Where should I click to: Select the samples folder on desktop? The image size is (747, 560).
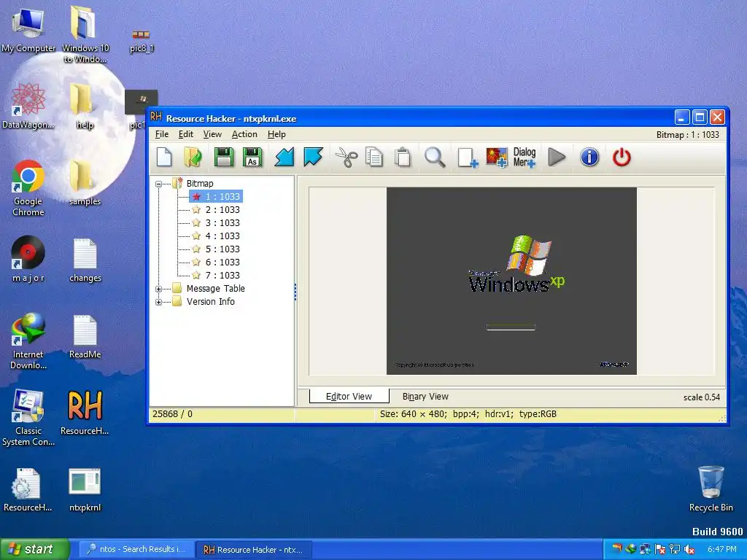point(85,183)
